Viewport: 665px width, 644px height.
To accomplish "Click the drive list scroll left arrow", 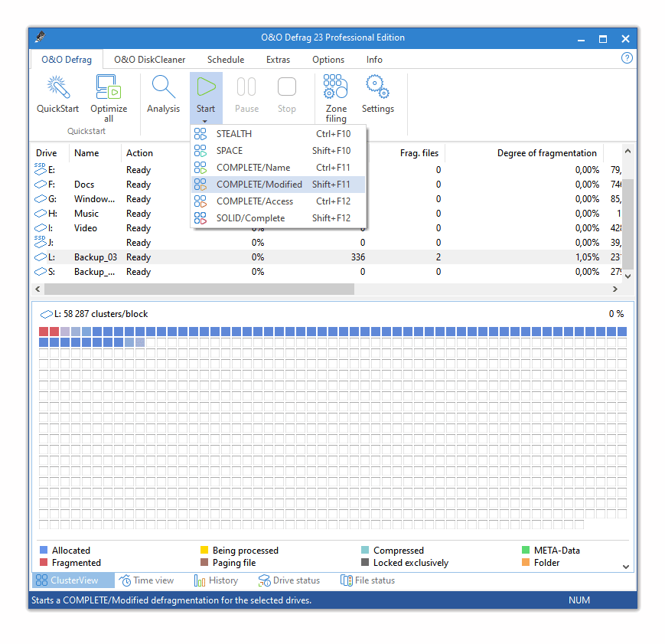I will tap(37, 289).
